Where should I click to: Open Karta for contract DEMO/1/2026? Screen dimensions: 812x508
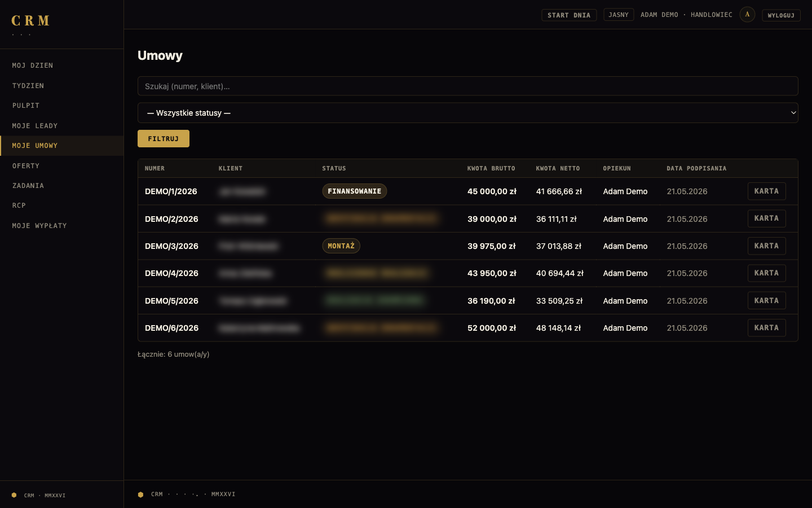coord(766,191)
